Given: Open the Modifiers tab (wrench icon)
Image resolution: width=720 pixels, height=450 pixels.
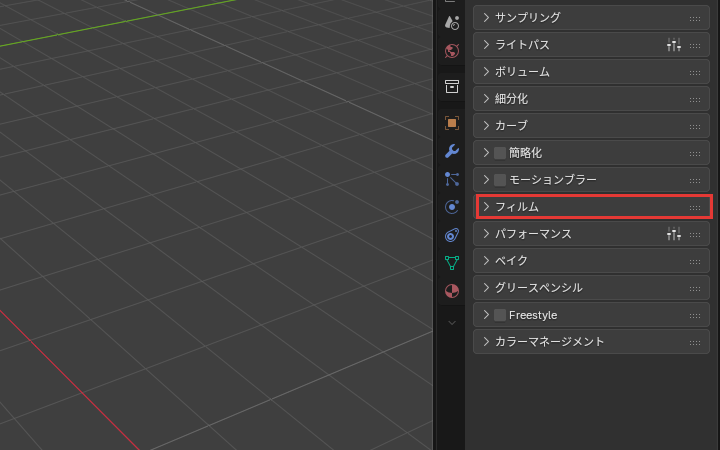Looking at the screenshot, I should coord(452,151).
